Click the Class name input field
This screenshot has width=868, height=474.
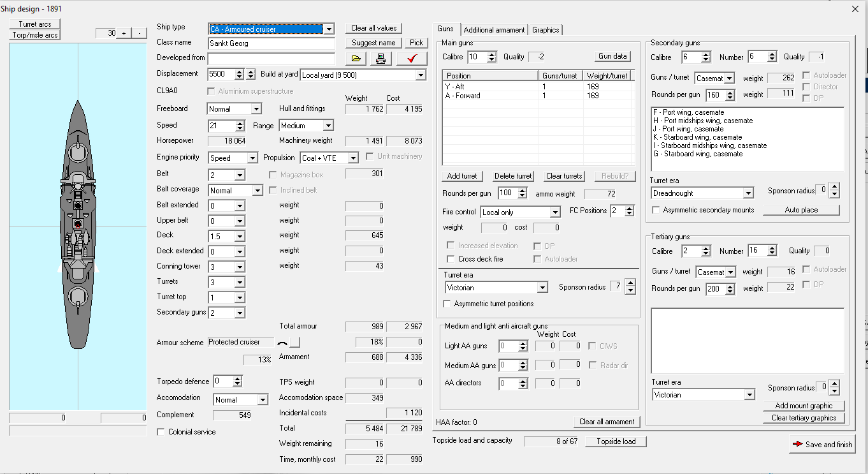point(271,43)
